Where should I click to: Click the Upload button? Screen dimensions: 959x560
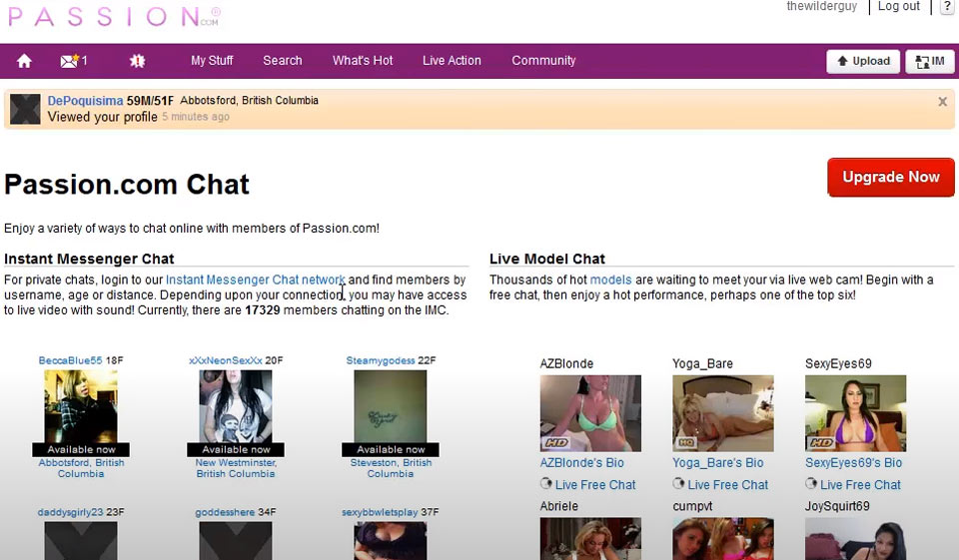coord(863,61)
